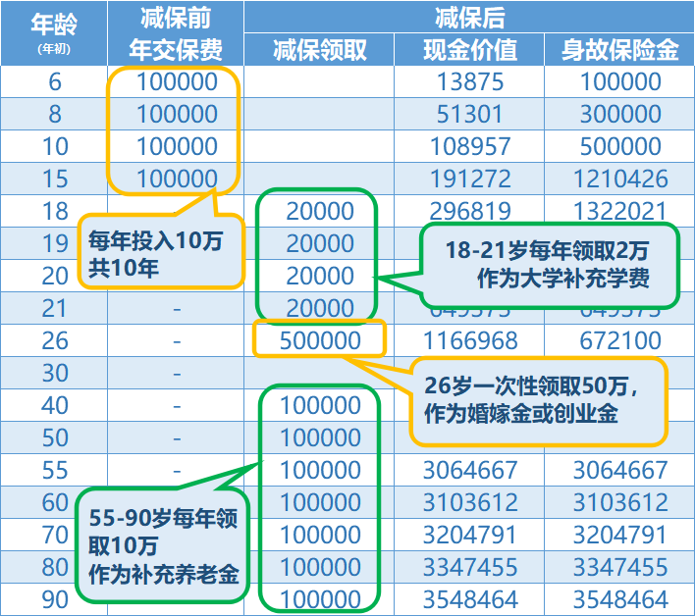Select the 减保前 年交保费 header cell
Image resolution: width=695 pixels, height=616 pixels.
click(x=176, y=33)
